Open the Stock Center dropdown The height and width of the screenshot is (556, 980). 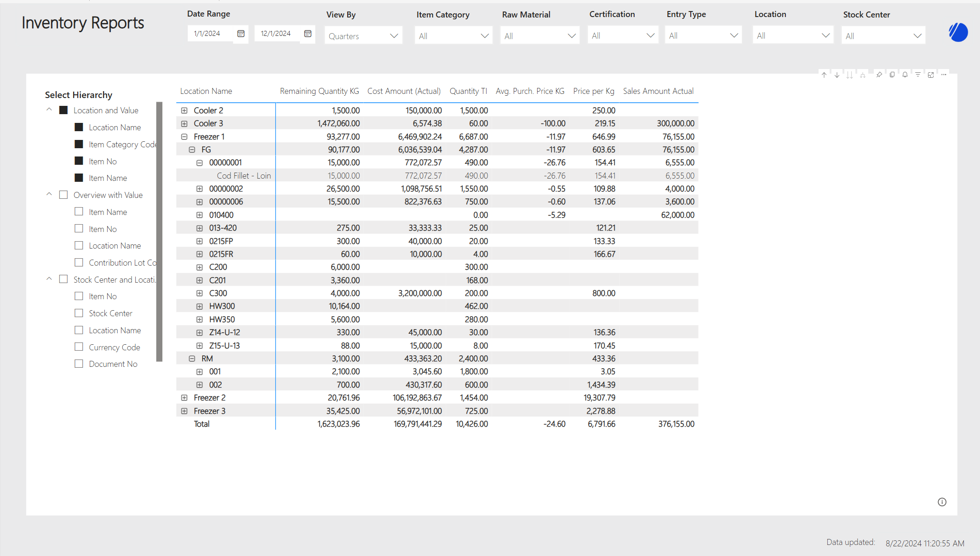coord(883,36)
